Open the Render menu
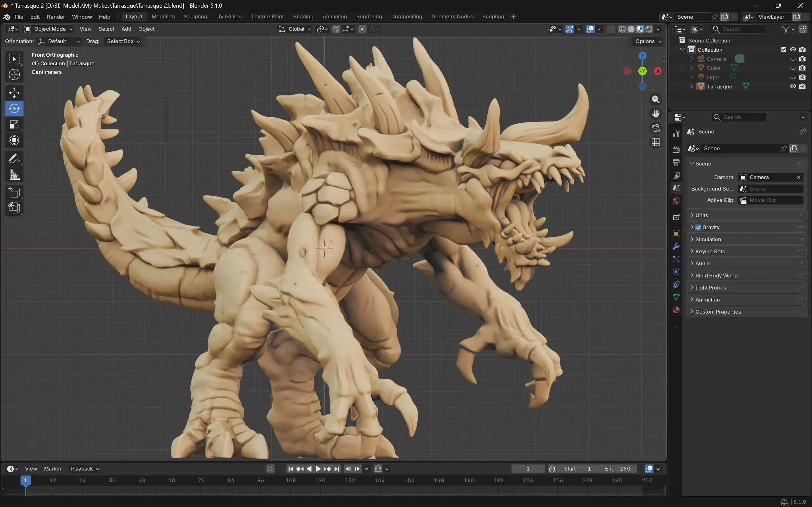 point(56,17)
